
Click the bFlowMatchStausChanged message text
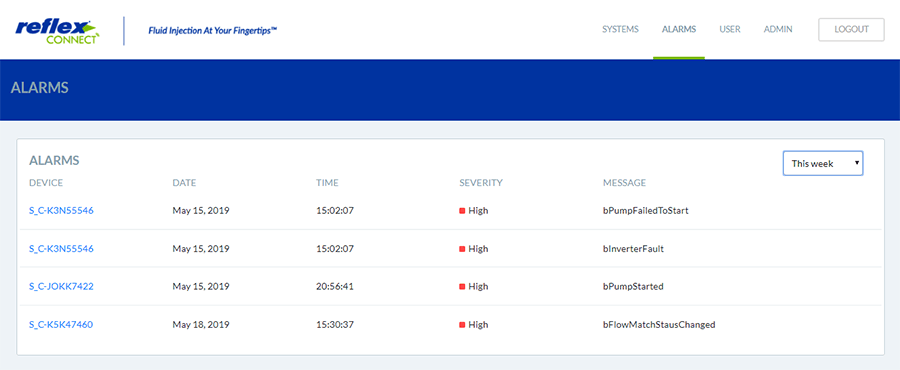coord(659,325)
